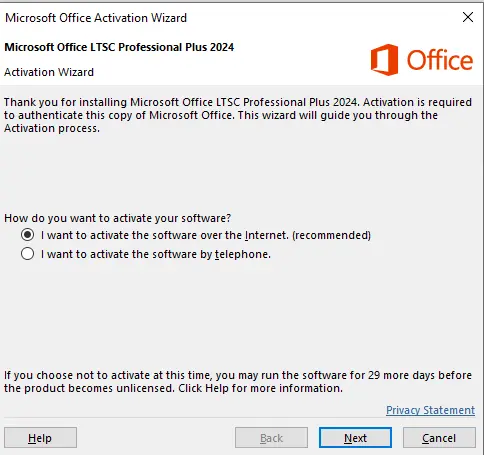Viewport: 484px width, 455px height.
Task: Click the 'Activation Wizard' subtitle text
Action: point(49,72)
